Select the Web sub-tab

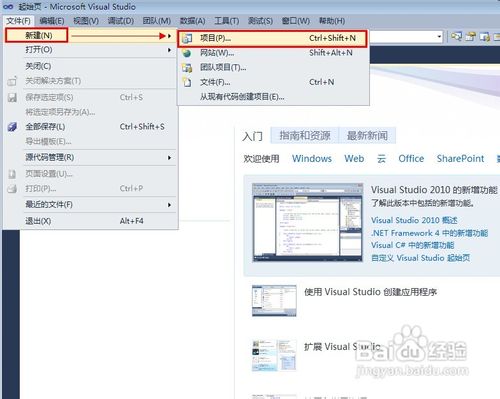point(354,159)
